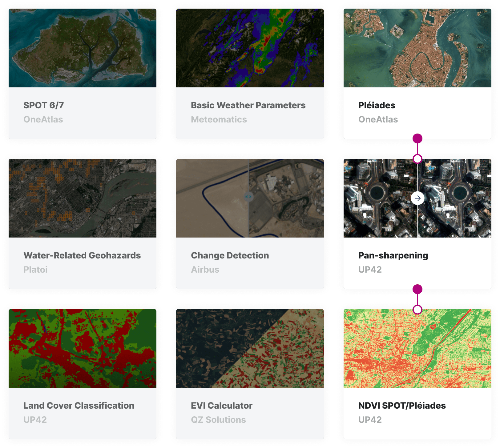
Task: Select the Pléiades title link
Action: click(x=376, y=105)
